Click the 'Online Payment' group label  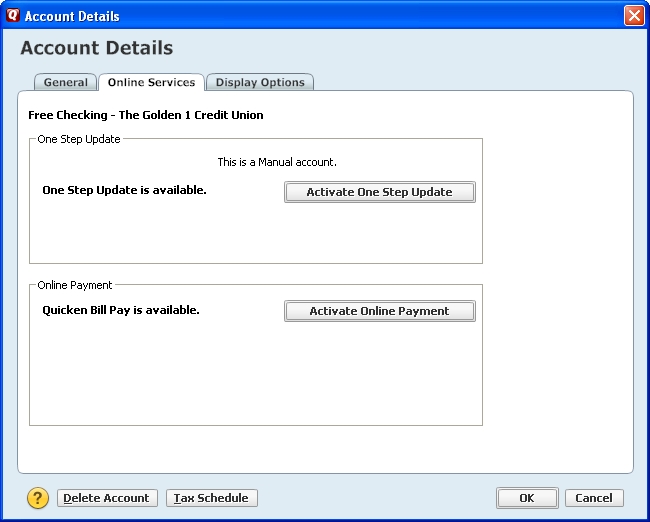pos(75,285)
